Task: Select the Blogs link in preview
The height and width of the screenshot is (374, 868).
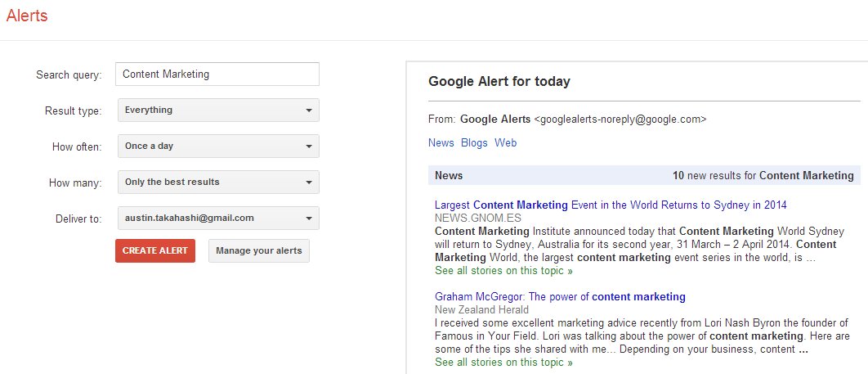Action: click(474, 142)
